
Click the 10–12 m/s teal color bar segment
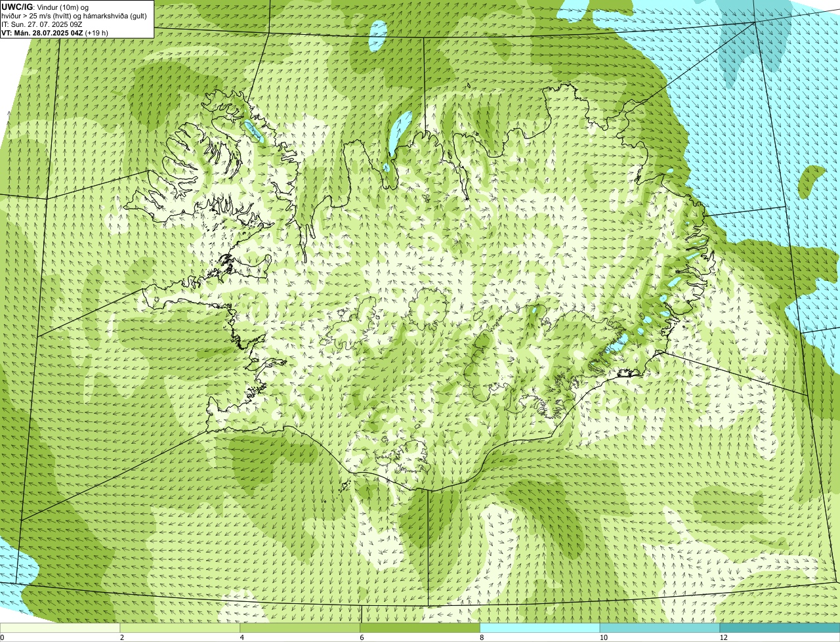point(660,628)
